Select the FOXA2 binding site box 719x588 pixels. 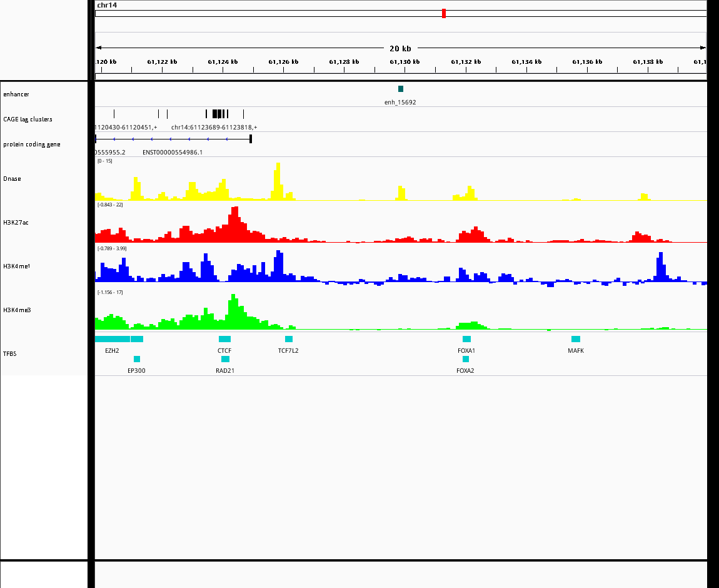466,359
